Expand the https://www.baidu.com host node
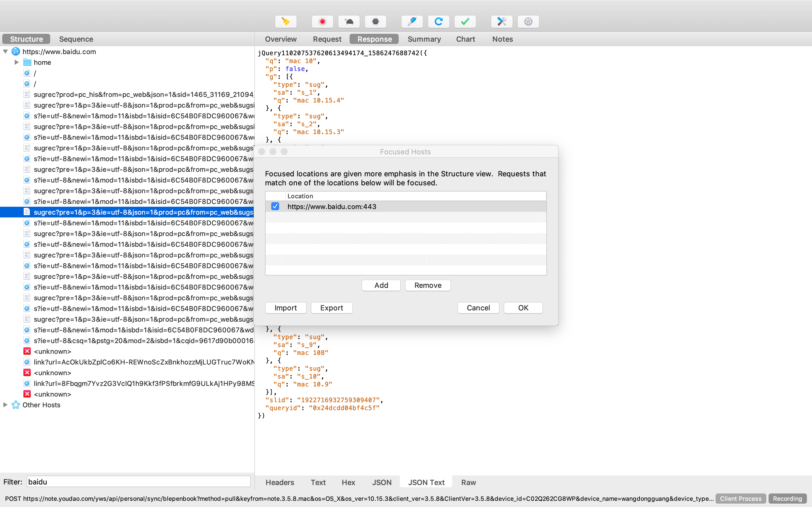 (5, 51)
